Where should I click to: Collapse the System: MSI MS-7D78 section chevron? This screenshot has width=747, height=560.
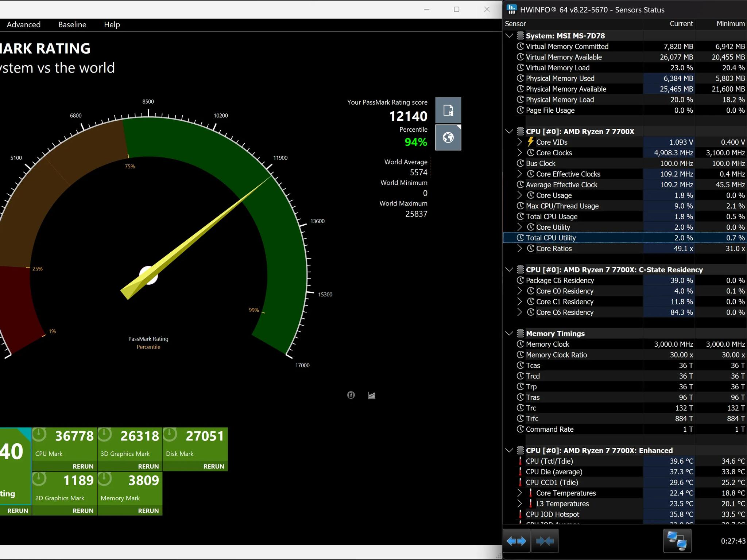510,36
